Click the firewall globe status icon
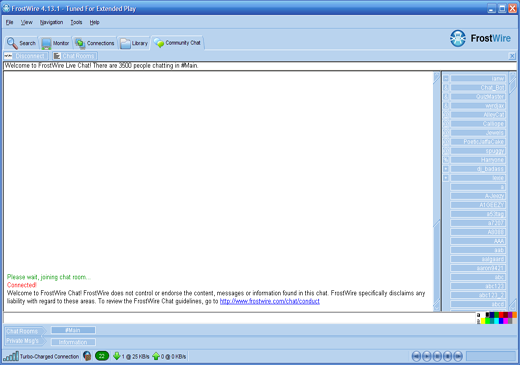The width and height of the screenshot is (520, 365). 87,356
